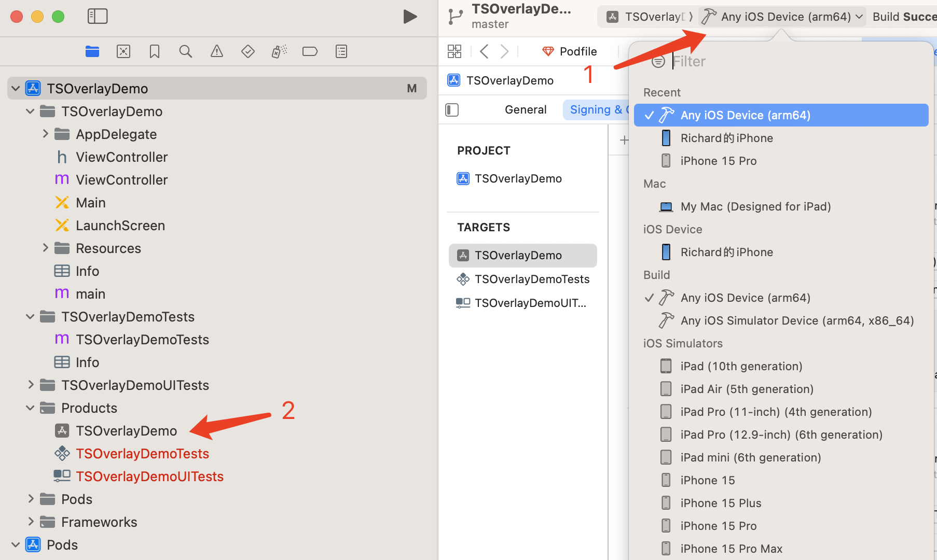Image resolution: width=937 pixels, height=560 pixels.
Task: Open the Source Control navigator icon
Action: pos(123,51)
